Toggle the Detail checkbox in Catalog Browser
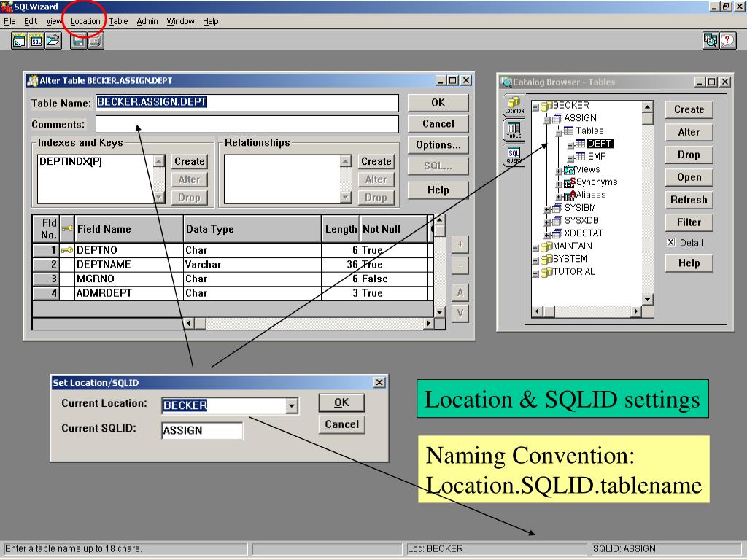 (671, 242)
